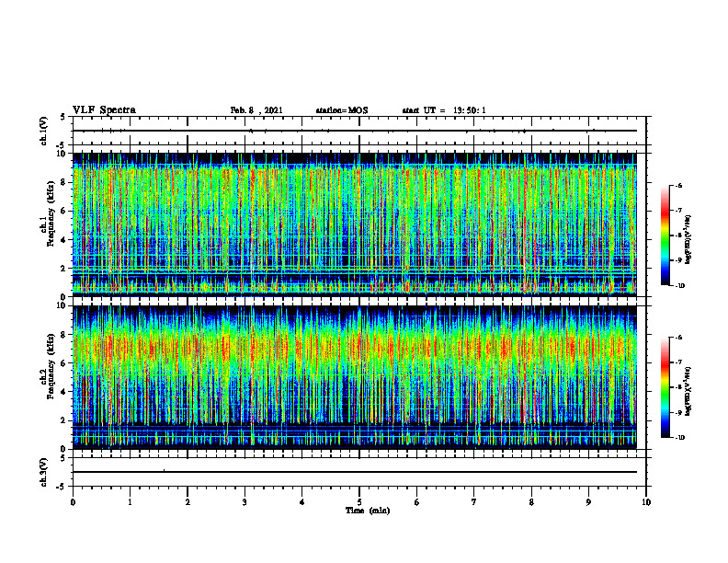Click the ch.1 colorbar log(PSD) unit label

point(688,239)
